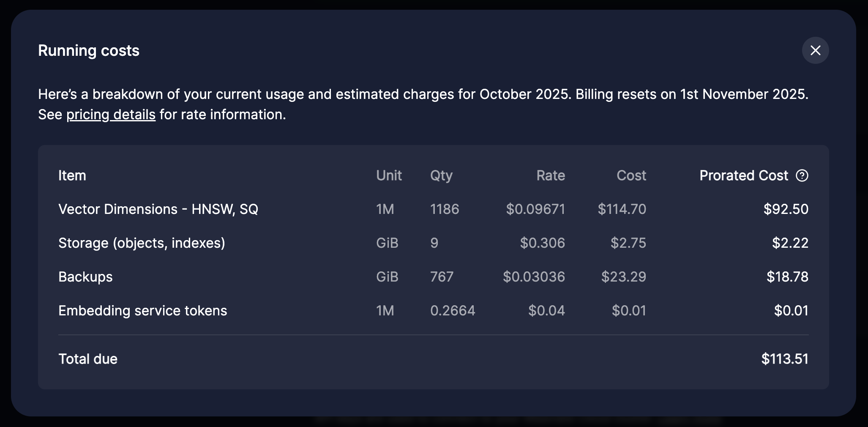Image resolution: width=868 pixels, height=427 pixels.
Task: Click the Item column header
Action: pos(71,175)
